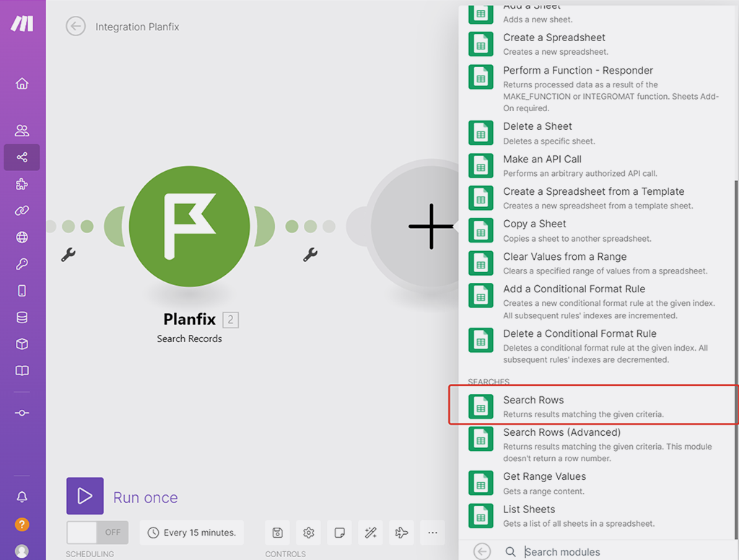
Task: Open the Devices phone icon
Action: click(x=22, y=290)
